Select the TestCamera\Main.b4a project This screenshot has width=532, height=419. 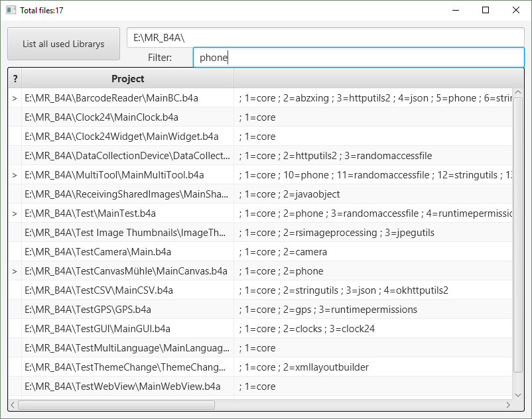pos(128,252)
